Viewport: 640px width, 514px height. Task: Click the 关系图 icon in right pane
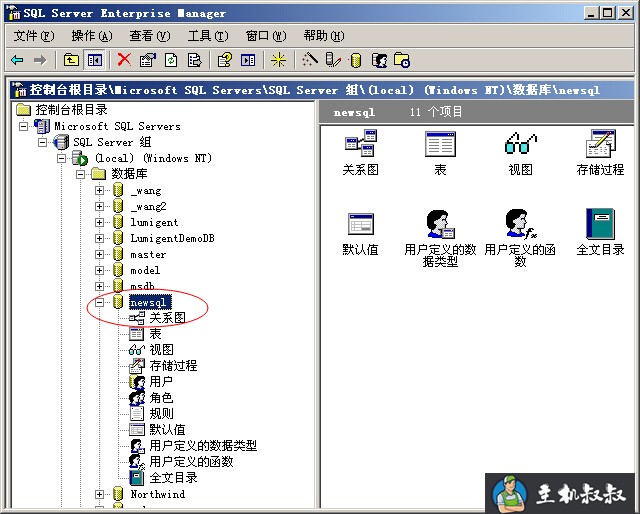pyautogui.click(x=360, y=144)
